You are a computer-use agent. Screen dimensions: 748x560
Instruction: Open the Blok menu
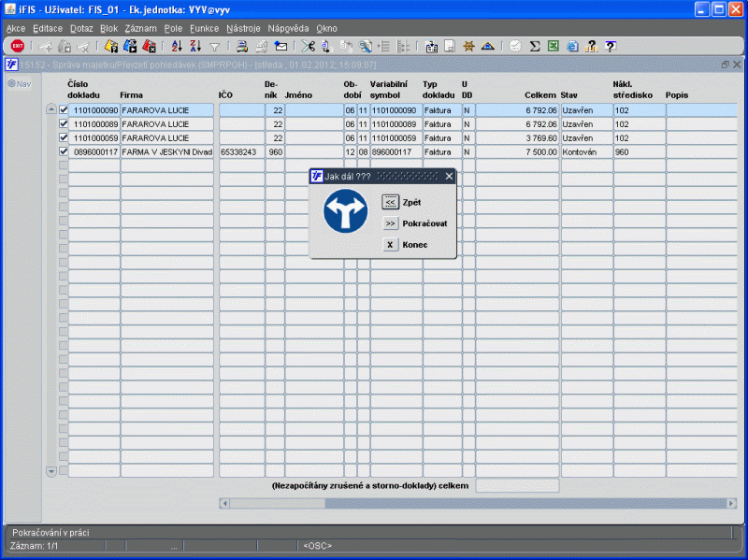(x=108, y=29)
